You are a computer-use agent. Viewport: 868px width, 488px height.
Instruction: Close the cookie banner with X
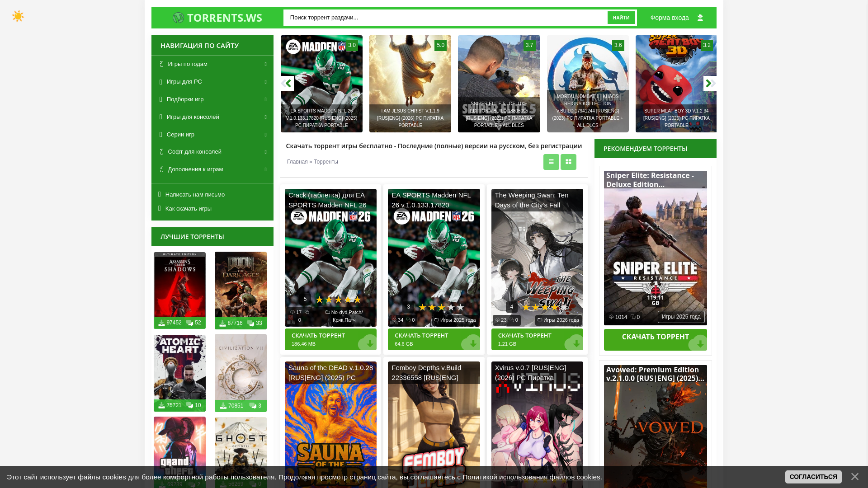coord(855,477)
